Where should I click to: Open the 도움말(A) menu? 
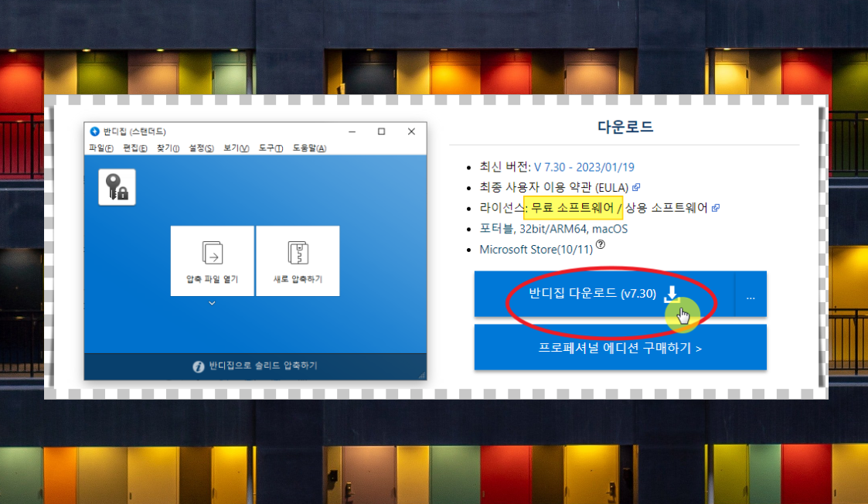pos(309,148)
